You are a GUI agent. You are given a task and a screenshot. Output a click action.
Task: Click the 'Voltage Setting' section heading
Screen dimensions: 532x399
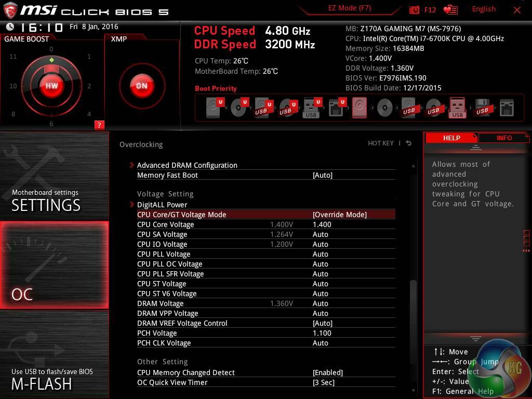165,194
